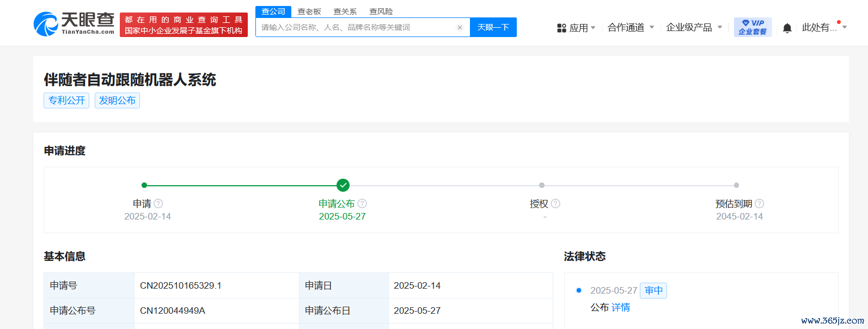The height and width of the screenshot is (329, 868).
Task: Open the 详情 link under legal status
Action: pyautogui.click(x=621, y=308)
